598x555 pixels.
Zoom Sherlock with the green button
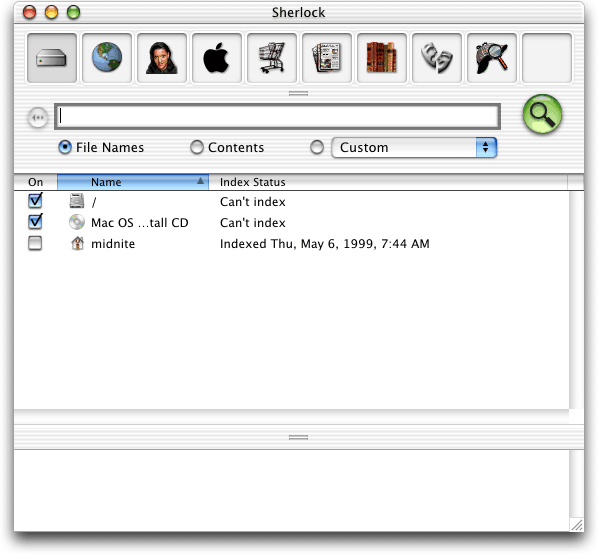[x=74, y=12]
